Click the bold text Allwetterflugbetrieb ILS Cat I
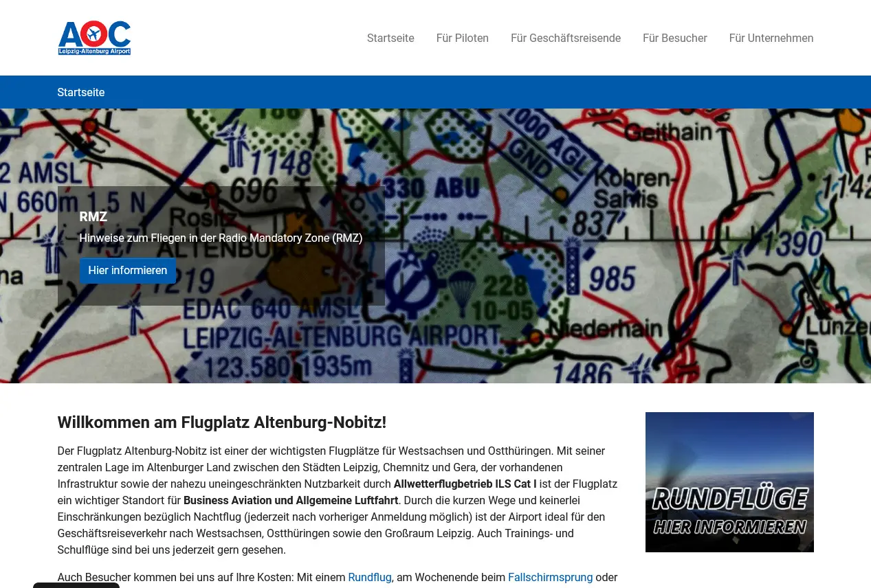 (465, 484)
